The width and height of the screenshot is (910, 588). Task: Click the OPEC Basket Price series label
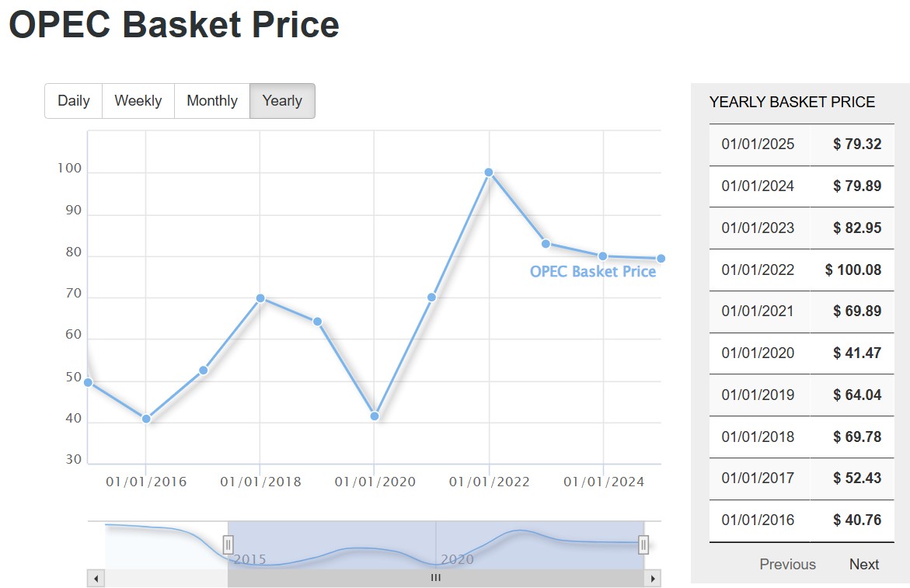click(x=593, y=272)
